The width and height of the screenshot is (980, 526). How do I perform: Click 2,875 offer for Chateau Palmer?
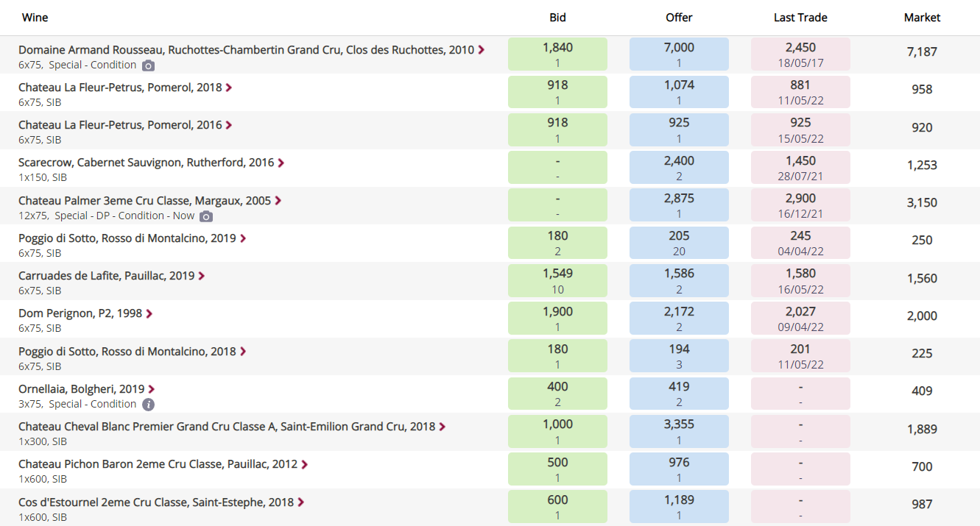point(679,205)
